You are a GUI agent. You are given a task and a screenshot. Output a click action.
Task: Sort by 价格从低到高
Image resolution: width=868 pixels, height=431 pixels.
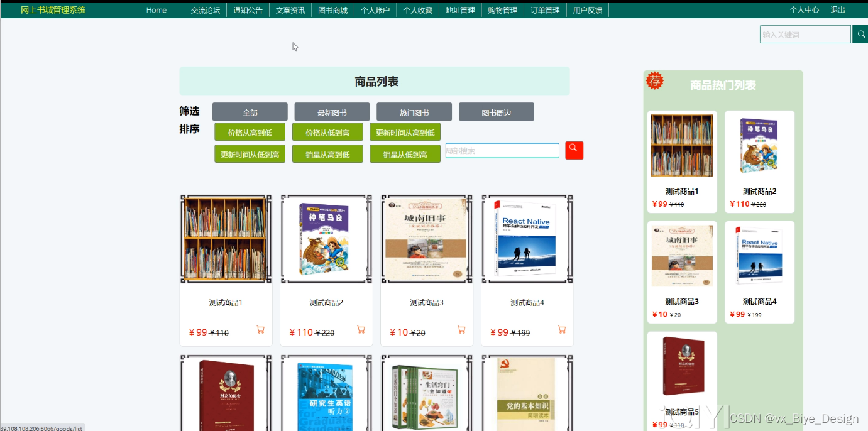pyautogui.click(x=327, y=132)
